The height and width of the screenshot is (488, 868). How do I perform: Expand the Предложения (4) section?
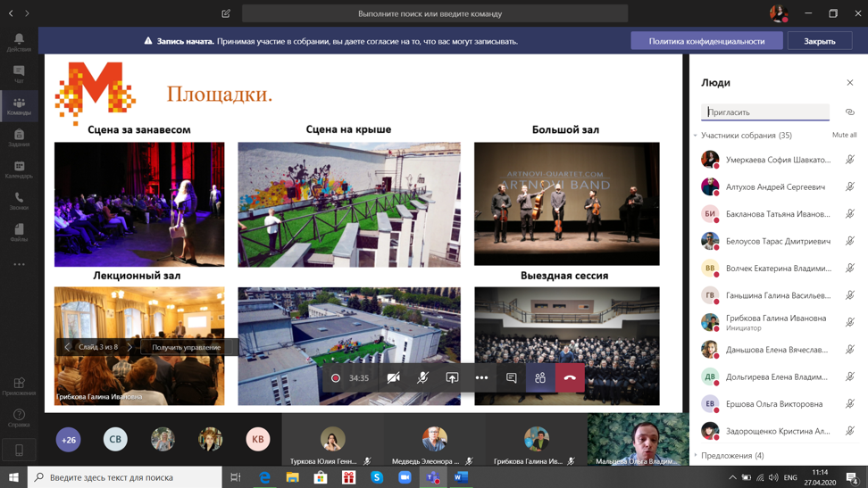click(x=696, y=456)
